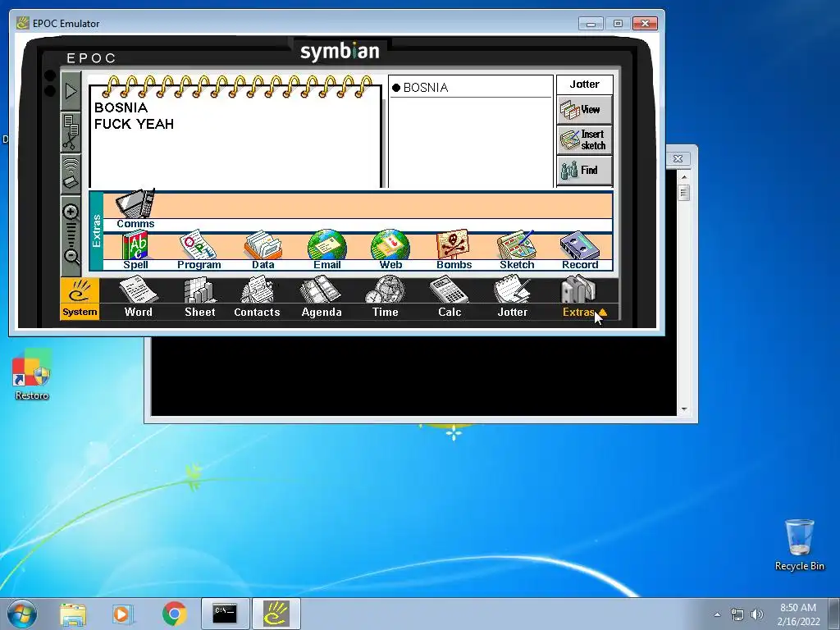Viewport: 840px width, 630px height.
Task: Open the Comms extra
Action: click(x=135, y=209)
